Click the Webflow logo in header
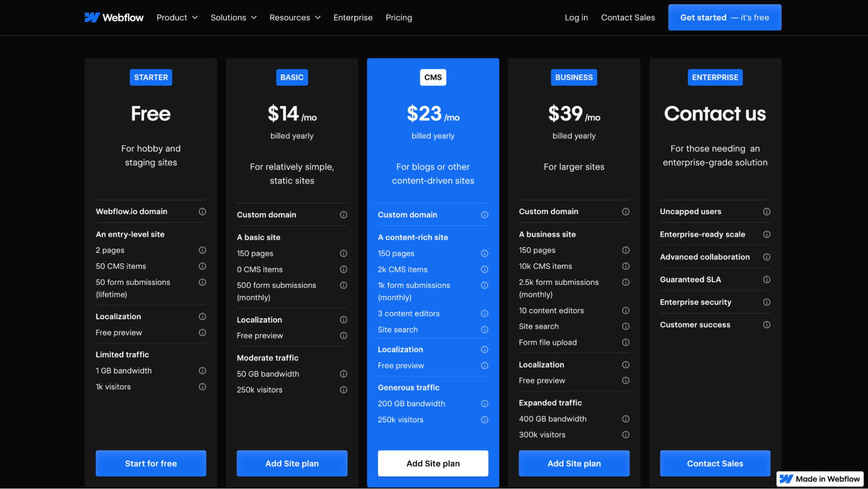The width and height of the screenshot is (868, 489). pos(114,17)
